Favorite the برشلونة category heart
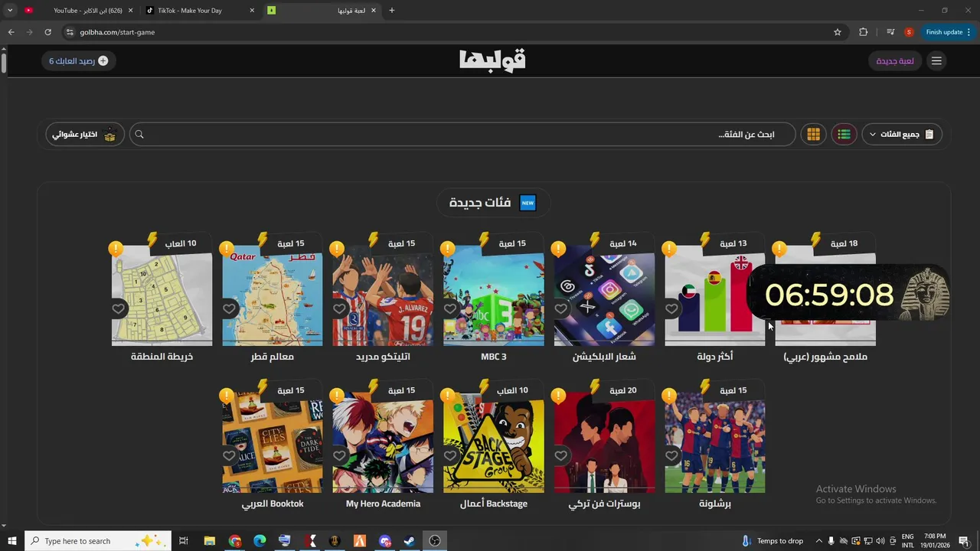The height and width of the screenshot is (551, 980). [x=671, y=455]
